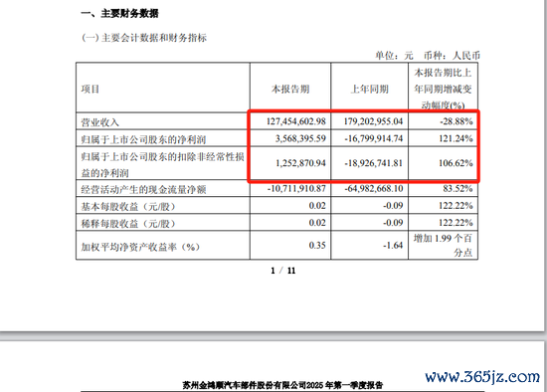Viewport: 547px width, 392px height.
Task: Select the 1,252,870.94 non-recurring profit cell
Action: [x=300, y=163]
